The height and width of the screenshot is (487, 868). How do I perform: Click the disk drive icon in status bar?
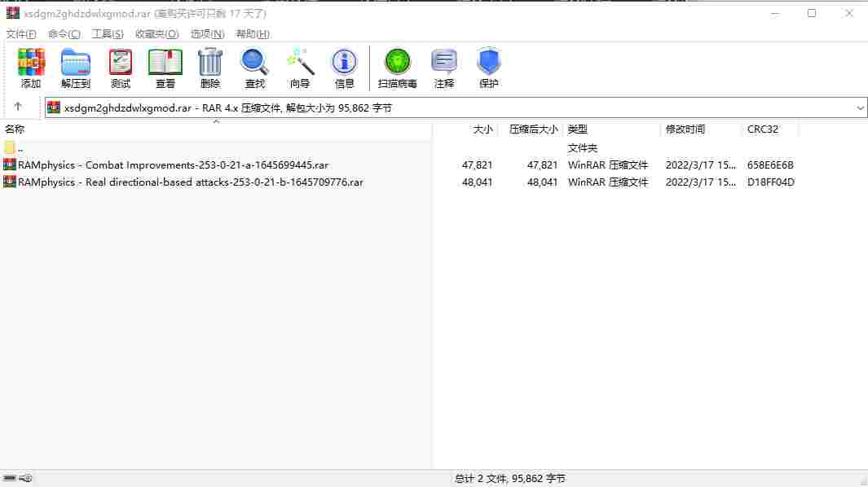tap(10, 478)
